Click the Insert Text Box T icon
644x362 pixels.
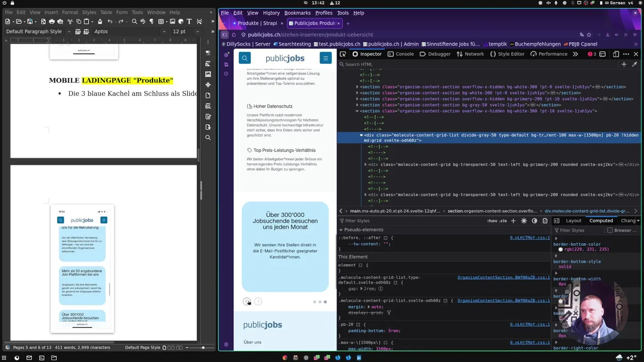[189, 22]
